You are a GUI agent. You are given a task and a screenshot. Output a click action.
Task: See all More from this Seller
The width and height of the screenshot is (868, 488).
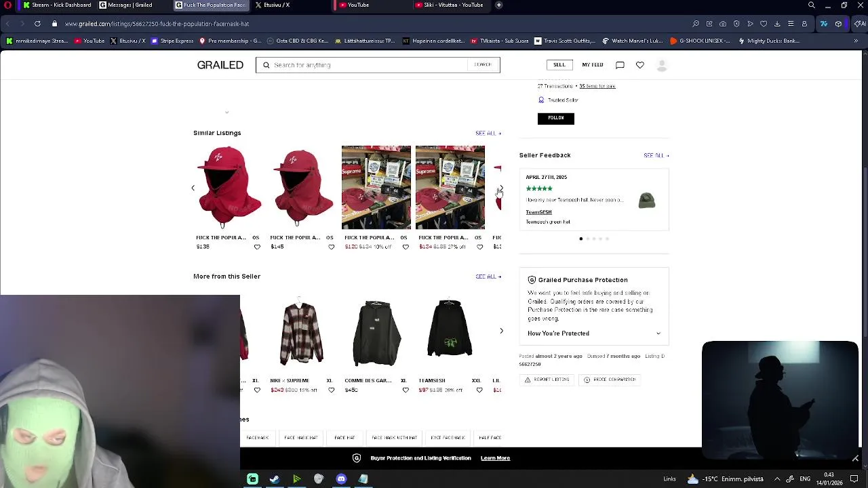(x=488, y=277)
